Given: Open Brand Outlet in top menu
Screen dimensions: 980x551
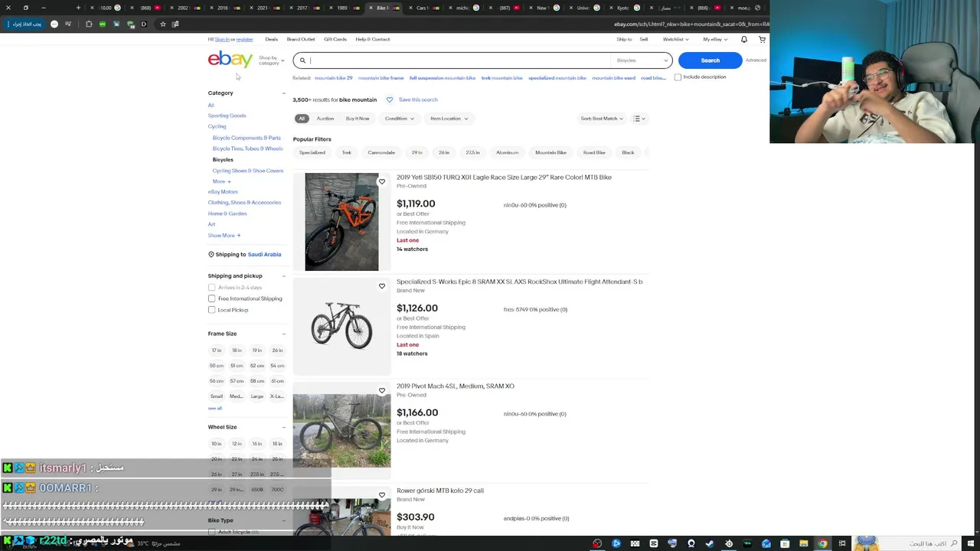Looking at the screenshot, I should (x=301, y=39).
